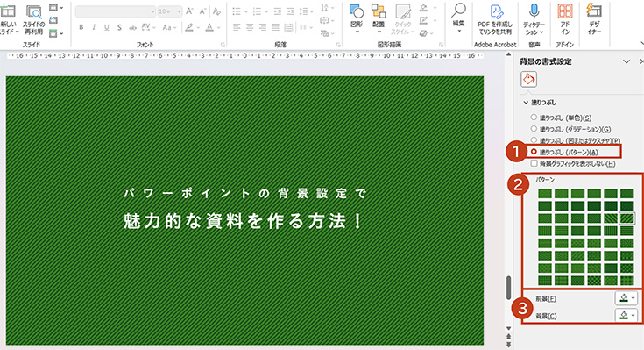The image size is (644, 350).
Task: Open the line spacing icon
Action: (x=304, y=11)
